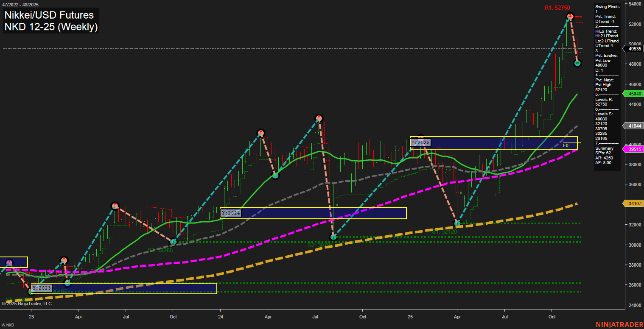Select the Y:2023 yearly zone label
The image size is (644, 329).
click(x=42, y=288)
